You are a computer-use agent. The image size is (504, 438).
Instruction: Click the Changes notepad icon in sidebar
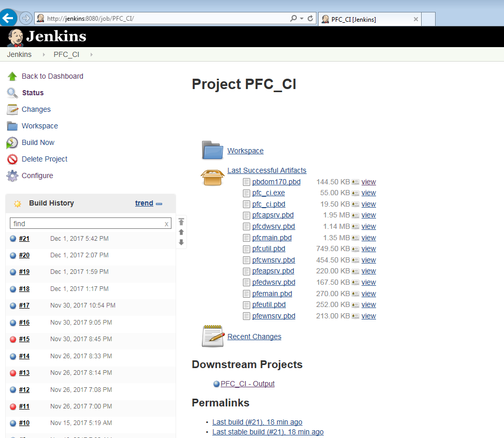point(12,110)
